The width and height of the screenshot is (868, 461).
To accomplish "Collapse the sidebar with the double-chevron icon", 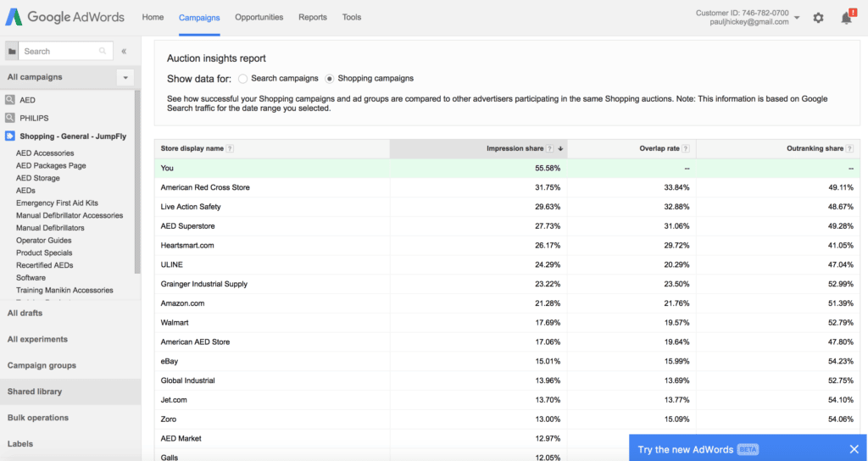I will point(124,52).
